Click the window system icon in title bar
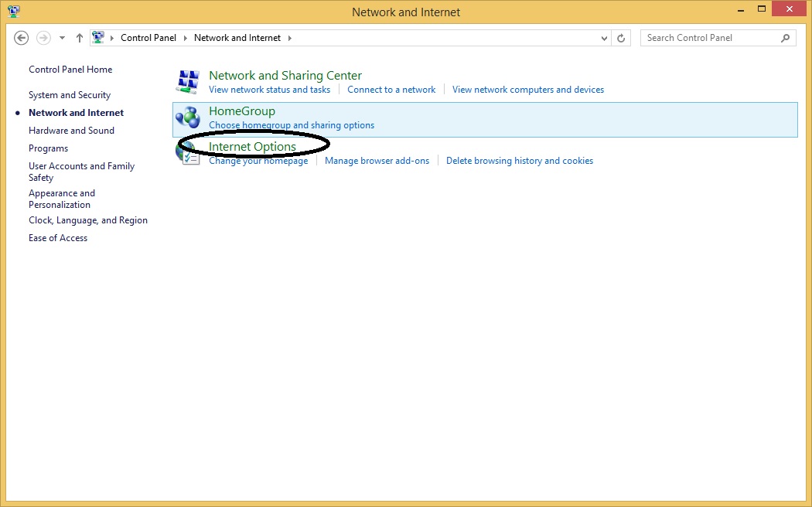The width and height of the screenshot is (812, 507). (x=14, y=11)
